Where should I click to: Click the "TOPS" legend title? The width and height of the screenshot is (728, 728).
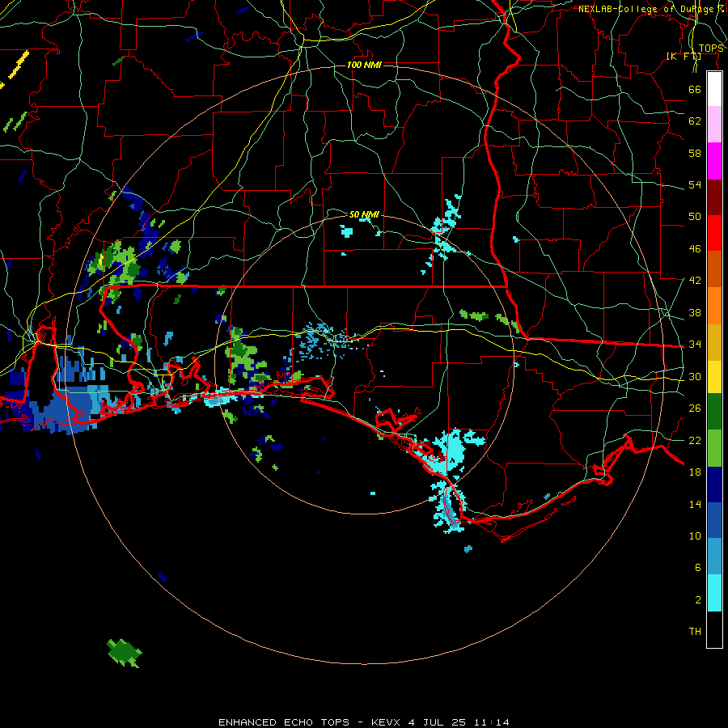[x=711, y=49]
